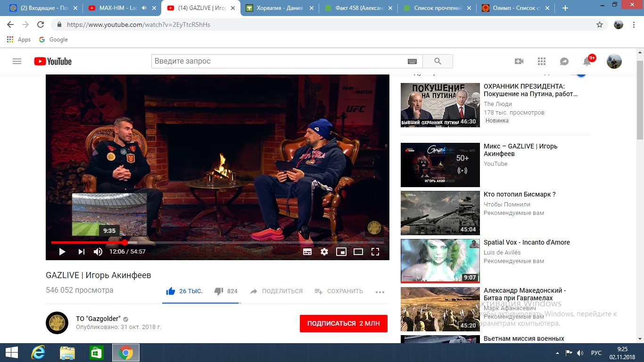Open the Gazgolder channel avatar

pos(57,323)
